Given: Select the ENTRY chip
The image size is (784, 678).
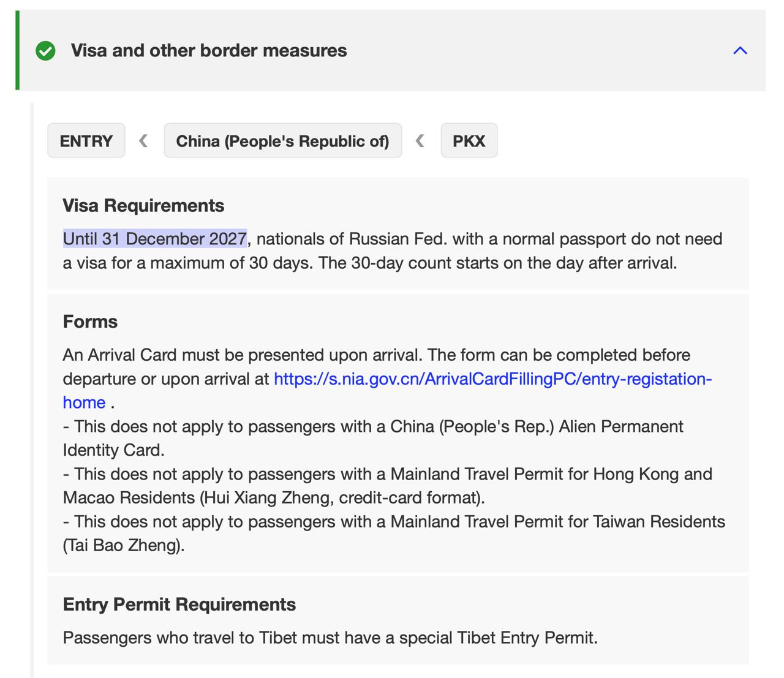Looking at the screenshot, I should [x=86, y=141].
